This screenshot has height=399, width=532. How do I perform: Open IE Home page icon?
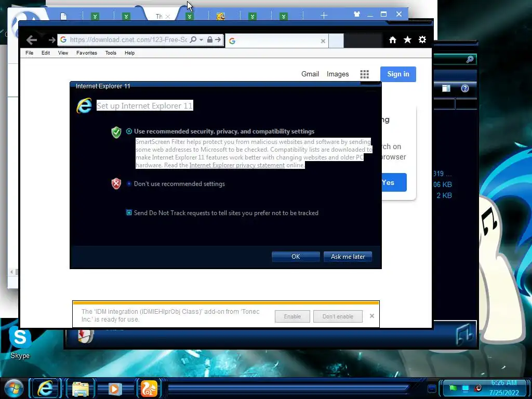[x=393, y=40]
